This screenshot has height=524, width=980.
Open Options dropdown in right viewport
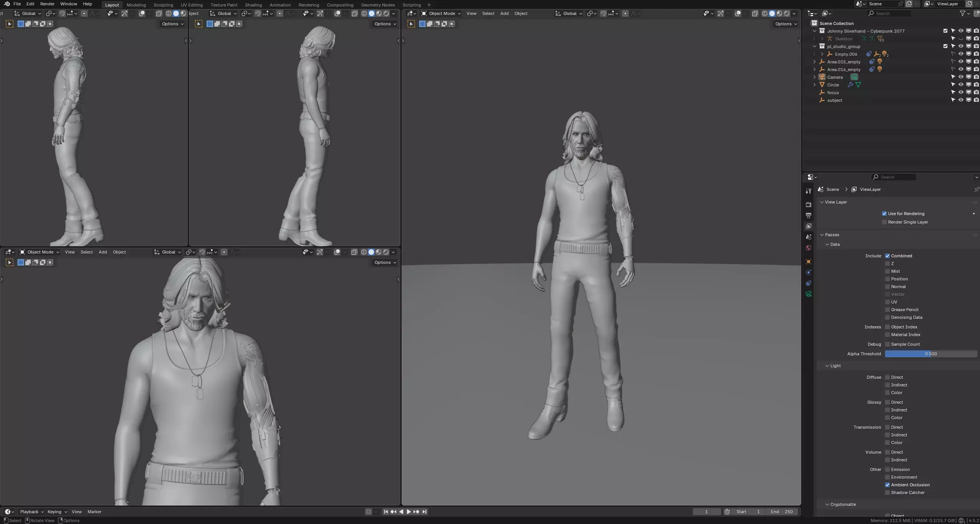(x=786, y=24)
